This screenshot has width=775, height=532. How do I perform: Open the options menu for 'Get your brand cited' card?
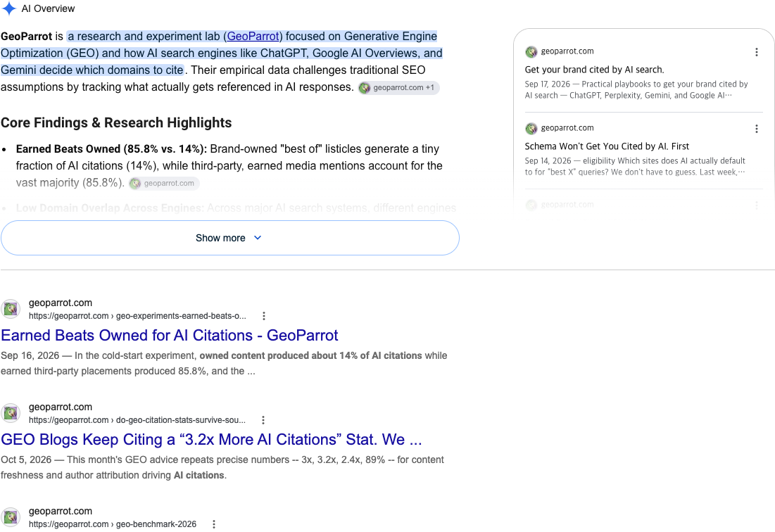(756, 52)
